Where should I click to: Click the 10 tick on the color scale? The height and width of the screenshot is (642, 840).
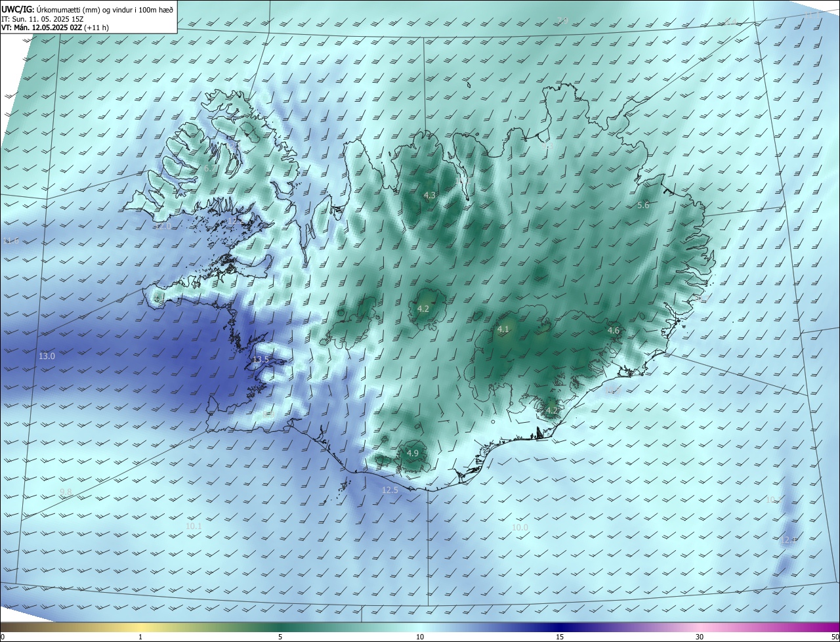[420, 637]
